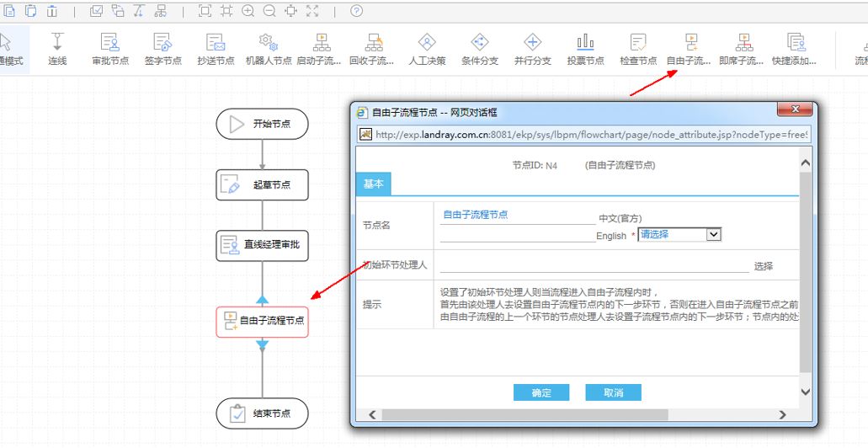Select the 审批节点 approval node tool
The width and height of the screenshot is (868, 448).
110,49
